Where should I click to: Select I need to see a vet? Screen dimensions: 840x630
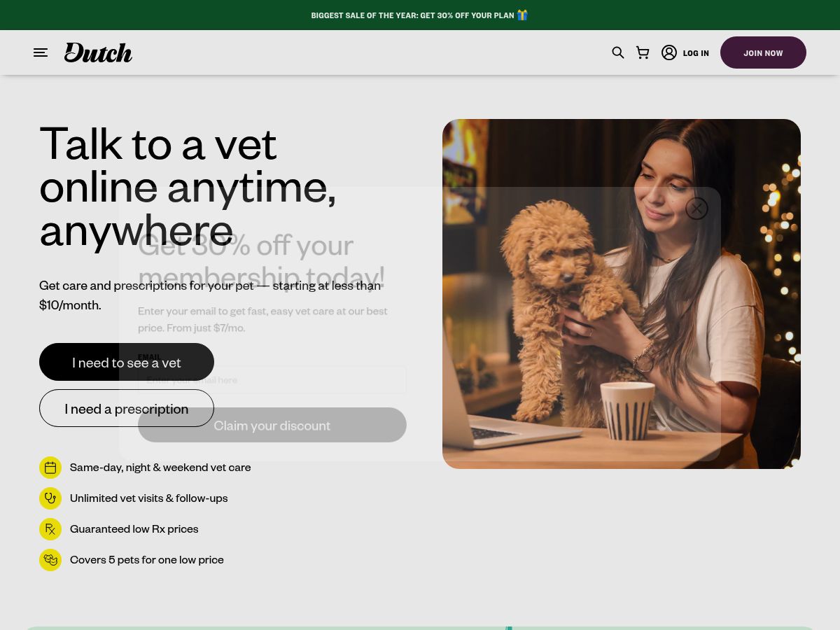pos(127,362)
